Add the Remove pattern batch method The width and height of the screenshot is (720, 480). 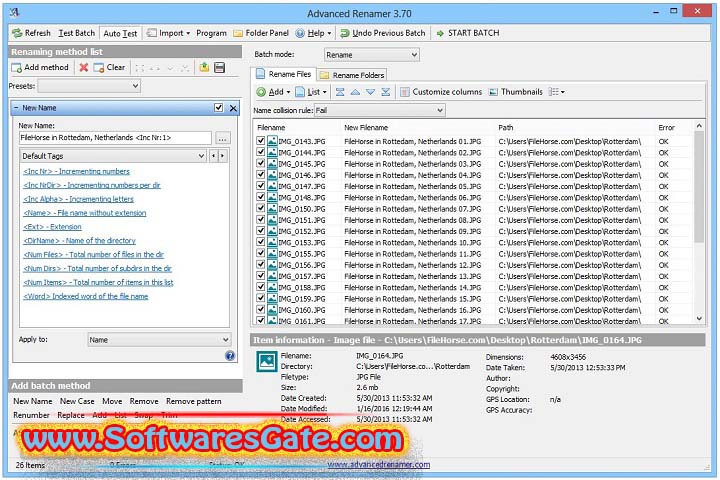[x=194, y=401]
